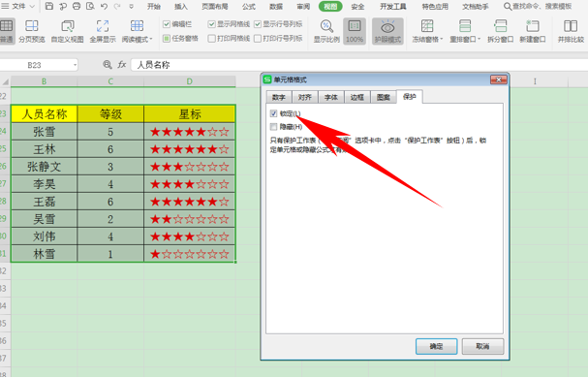This screenshot has width=588, height=378.
Task: Toggle the 显示网格线 checkbox
Action: [x=211, y=24]
